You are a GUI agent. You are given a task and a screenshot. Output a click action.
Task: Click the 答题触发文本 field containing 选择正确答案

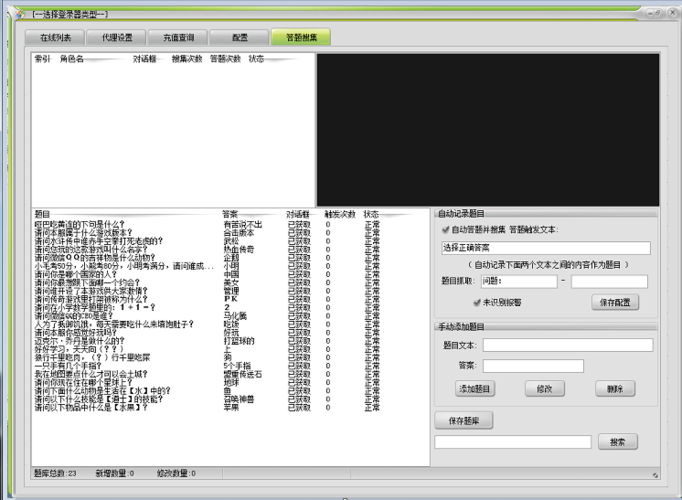pos(545,248)
